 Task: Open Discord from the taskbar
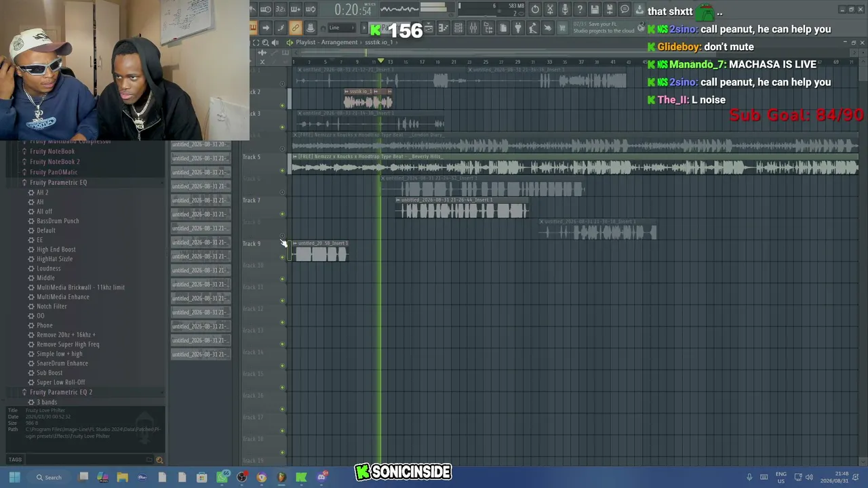pos(321,477)
